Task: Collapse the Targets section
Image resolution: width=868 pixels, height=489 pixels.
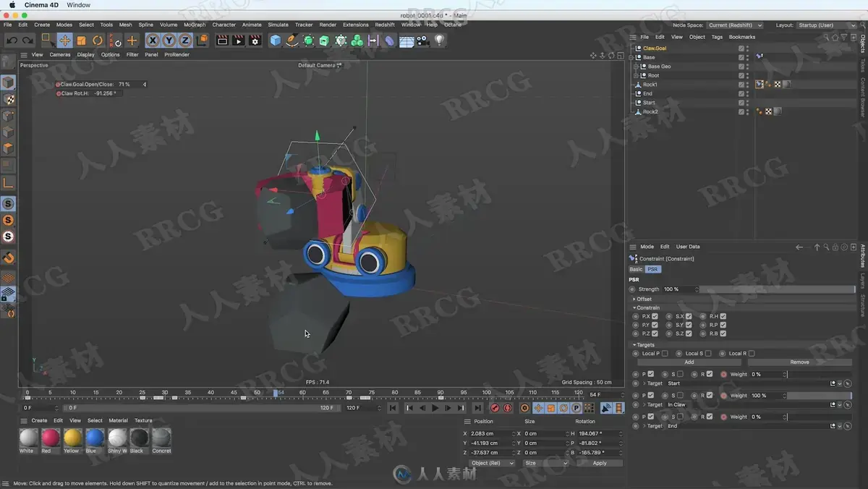Action: pyautogui.click(x=634, y=345)
